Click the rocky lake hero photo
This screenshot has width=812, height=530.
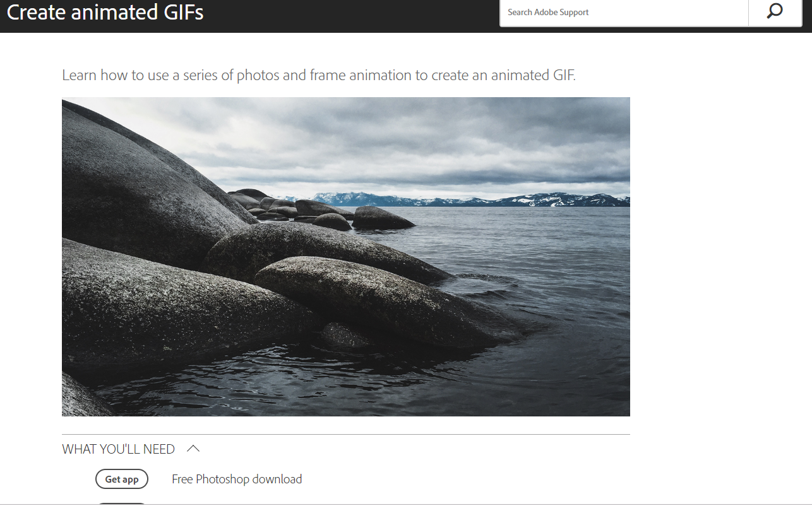pyautogui.click(x=346, y=257)
